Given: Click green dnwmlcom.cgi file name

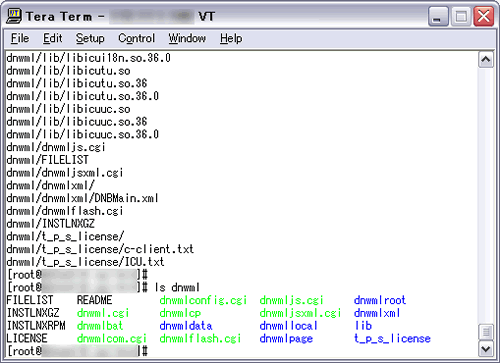Looking at the screenshot, I should (x=112, y=338).
